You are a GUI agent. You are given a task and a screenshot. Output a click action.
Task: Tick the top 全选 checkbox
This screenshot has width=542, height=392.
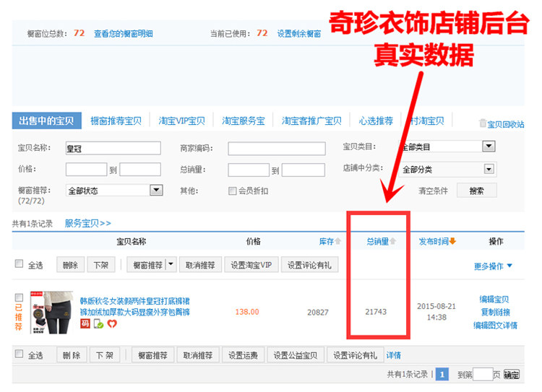pos(19,264)
